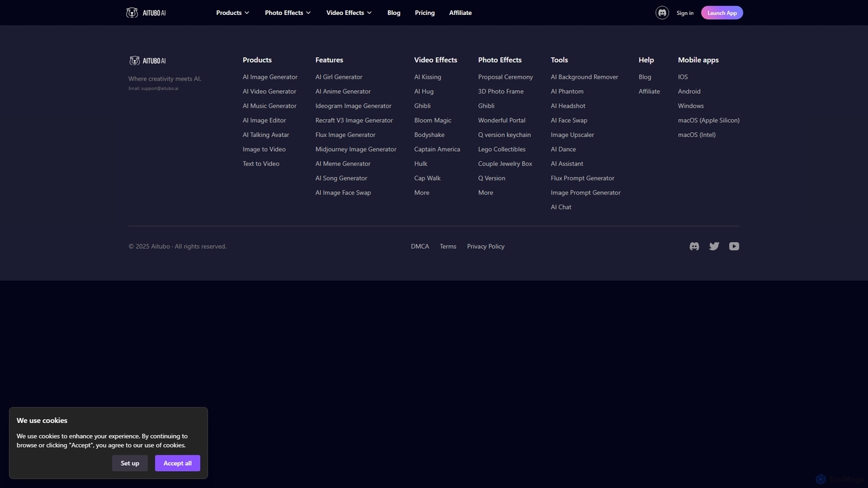Open the Hulk video effect
Viewport: 868px width, 488px height.
tap(420, 164)
